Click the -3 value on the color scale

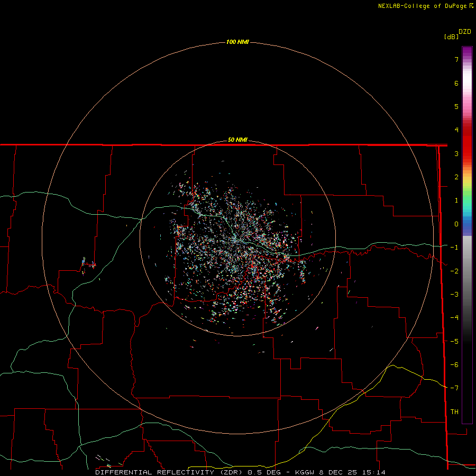[454, 294]
